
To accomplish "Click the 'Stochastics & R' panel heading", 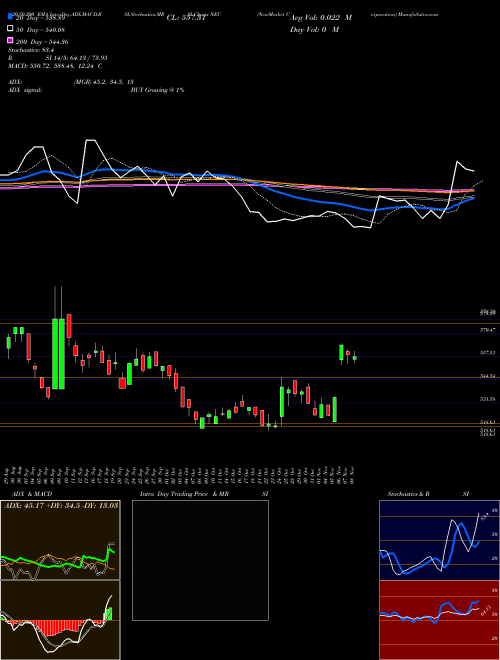I will [x=408, y=494].
